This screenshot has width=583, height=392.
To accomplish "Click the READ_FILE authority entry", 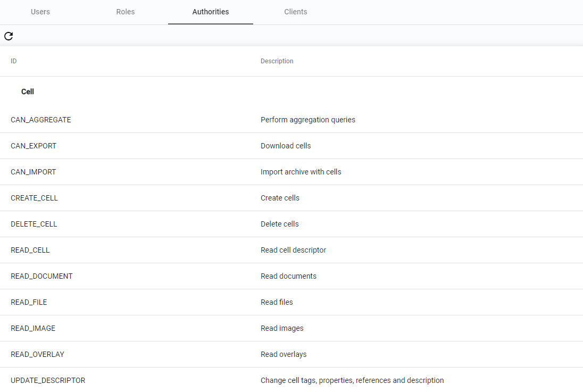I will tap(29, 302).
